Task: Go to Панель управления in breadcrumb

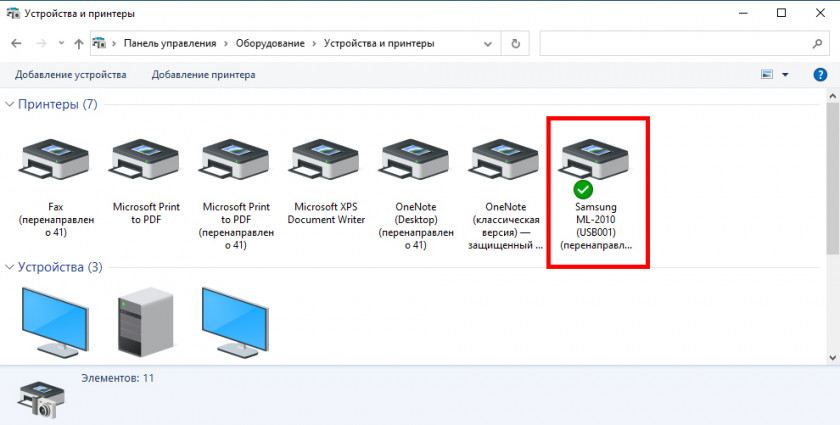Action: point(169,44)
